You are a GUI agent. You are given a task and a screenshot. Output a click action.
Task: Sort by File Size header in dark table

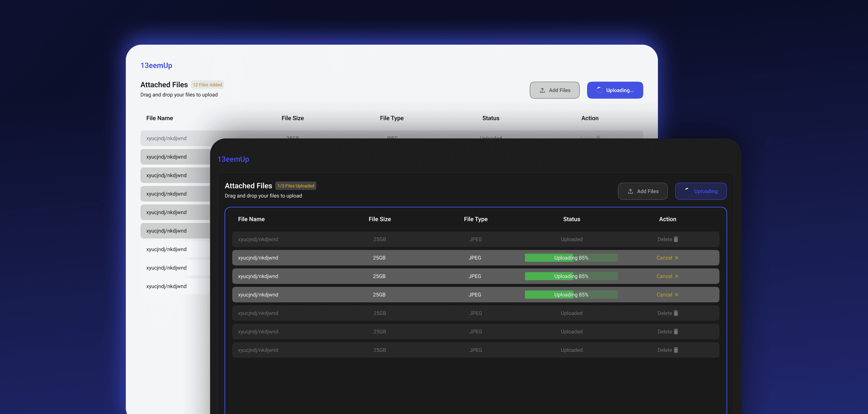coord(379,219)
